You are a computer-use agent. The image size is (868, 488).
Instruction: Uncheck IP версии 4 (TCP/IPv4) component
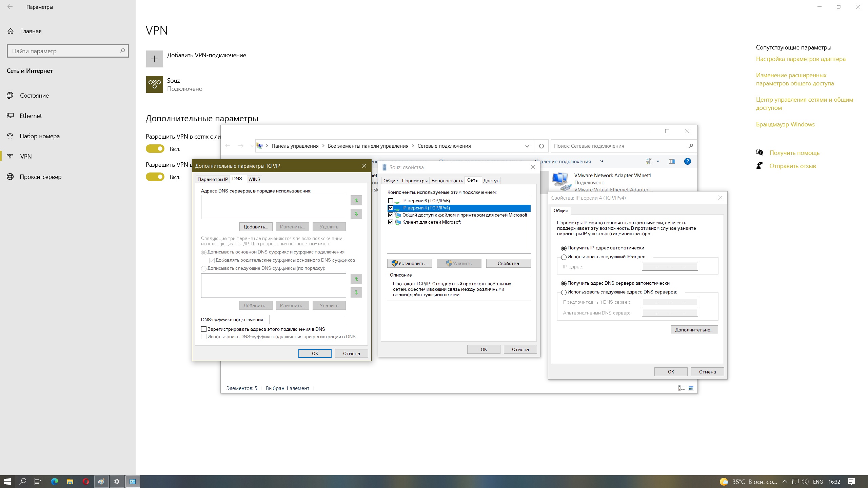[391, 208]
